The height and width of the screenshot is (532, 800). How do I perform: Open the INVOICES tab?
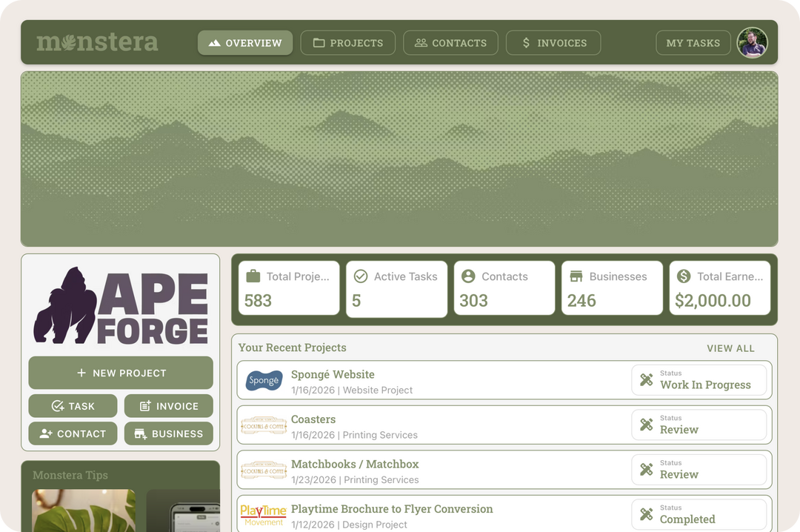coord(553,42)
